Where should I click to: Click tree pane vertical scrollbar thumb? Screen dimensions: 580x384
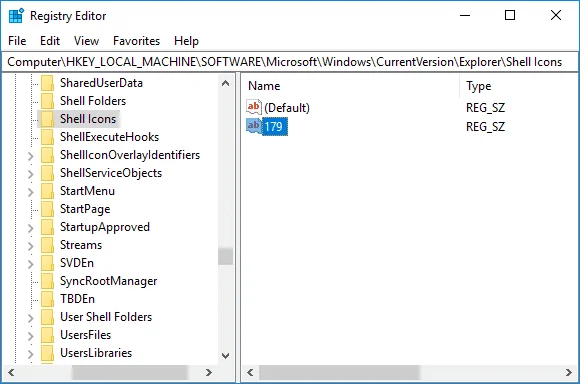click(225, 256)
